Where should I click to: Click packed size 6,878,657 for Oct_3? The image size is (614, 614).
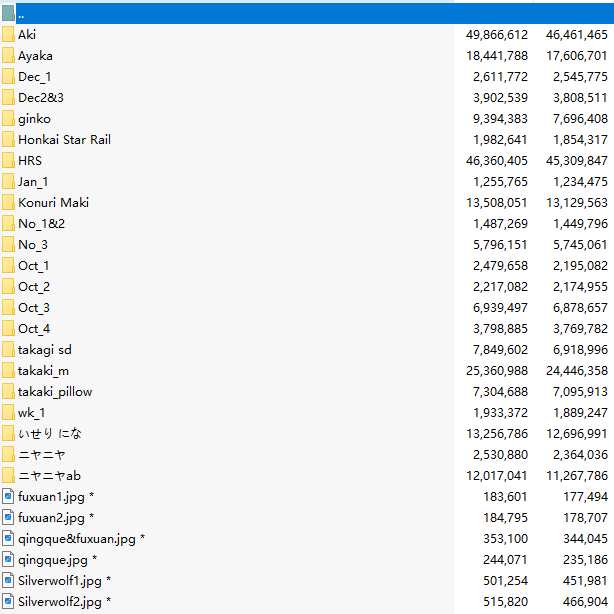point(580,308)
